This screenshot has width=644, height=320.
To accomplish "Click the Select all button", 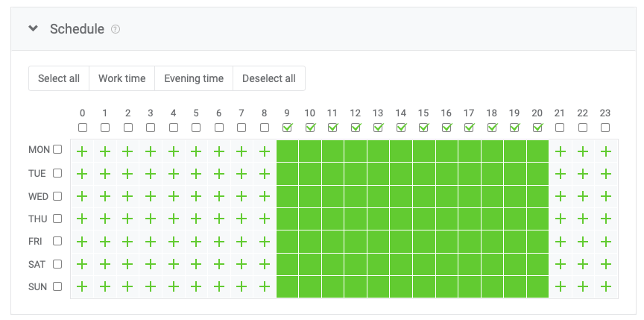I will pos(59,78).
